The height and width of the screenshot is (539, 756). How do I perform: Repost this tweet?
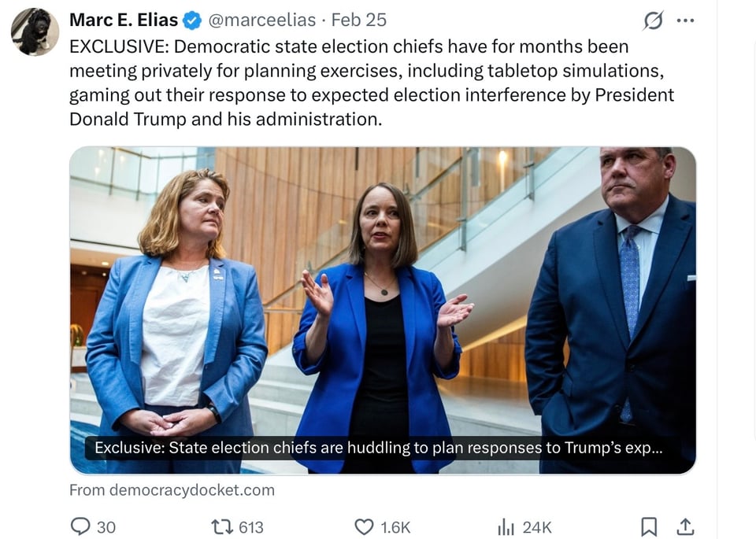pos(223,527)
